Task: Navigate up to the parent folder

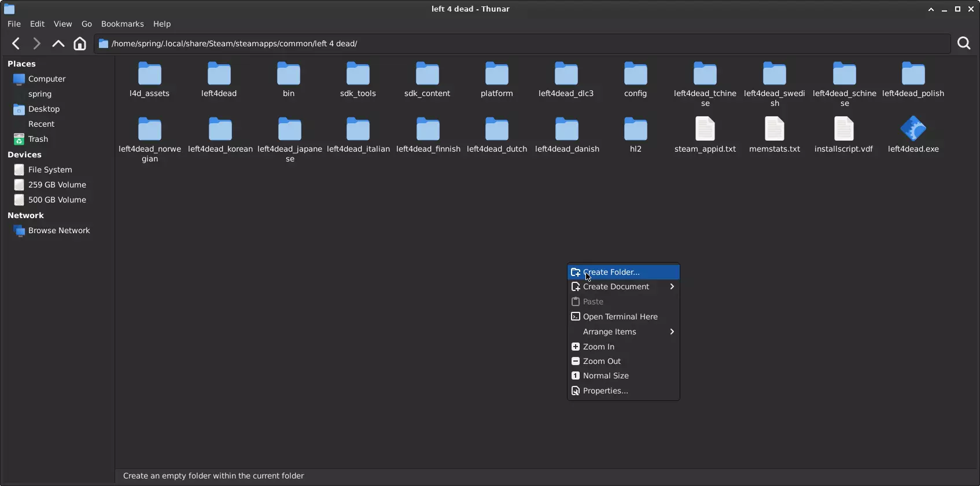Action: coord(58,43)
